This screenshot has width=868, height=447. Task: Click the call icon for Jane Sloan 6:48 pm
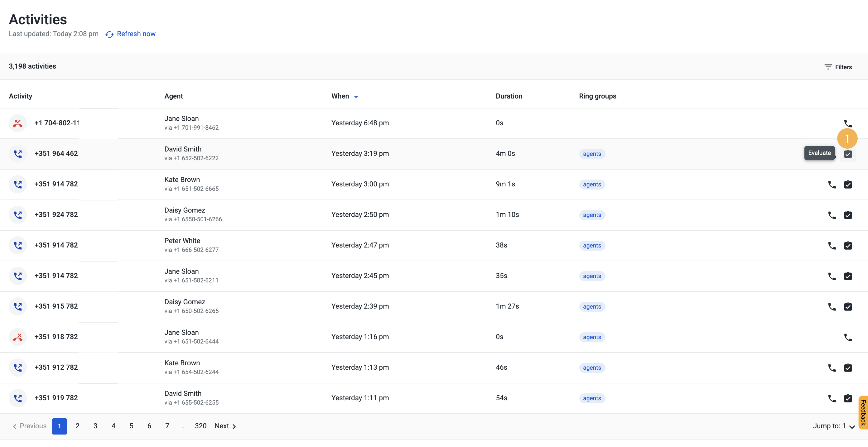coord(848,123)
